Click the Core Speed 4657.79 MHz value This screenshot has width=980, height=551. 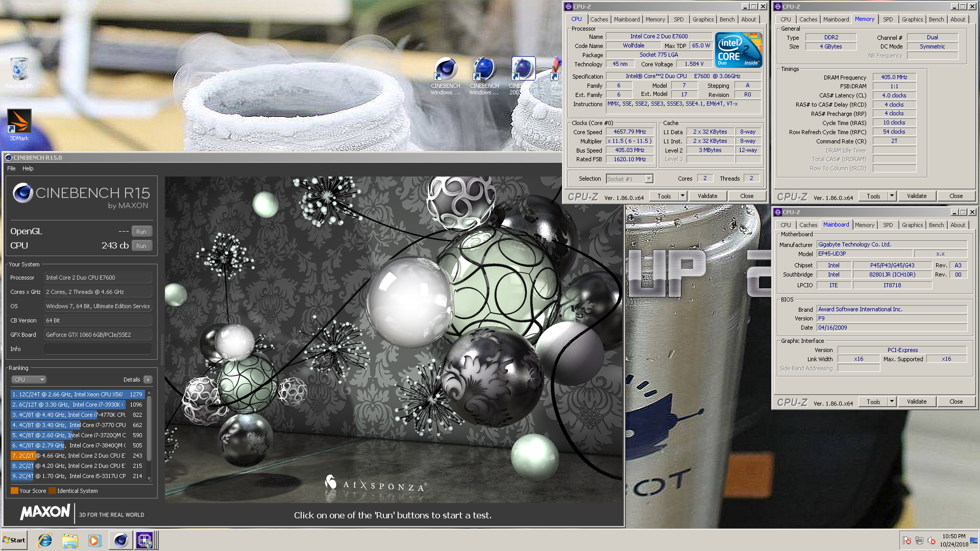coord(630,132)
